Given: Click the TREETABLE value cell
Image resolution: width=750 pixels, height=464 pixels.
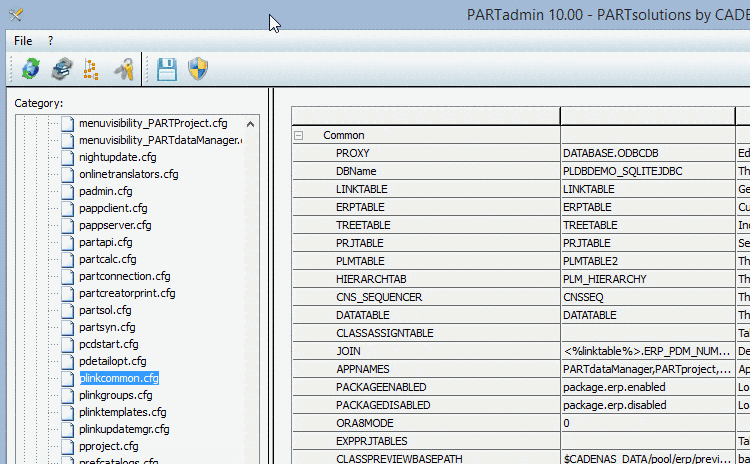Looking at the screenshot, I should (x=648, y=225).
